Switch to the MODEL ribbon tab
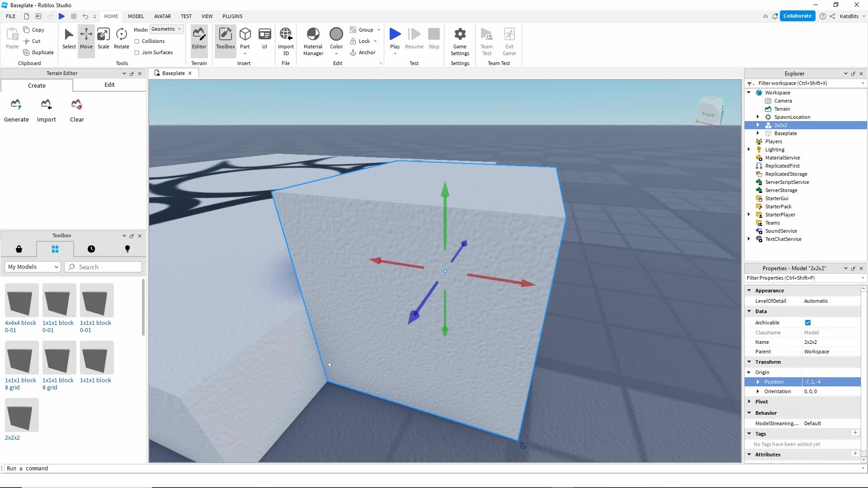 [x=136, y=16]
